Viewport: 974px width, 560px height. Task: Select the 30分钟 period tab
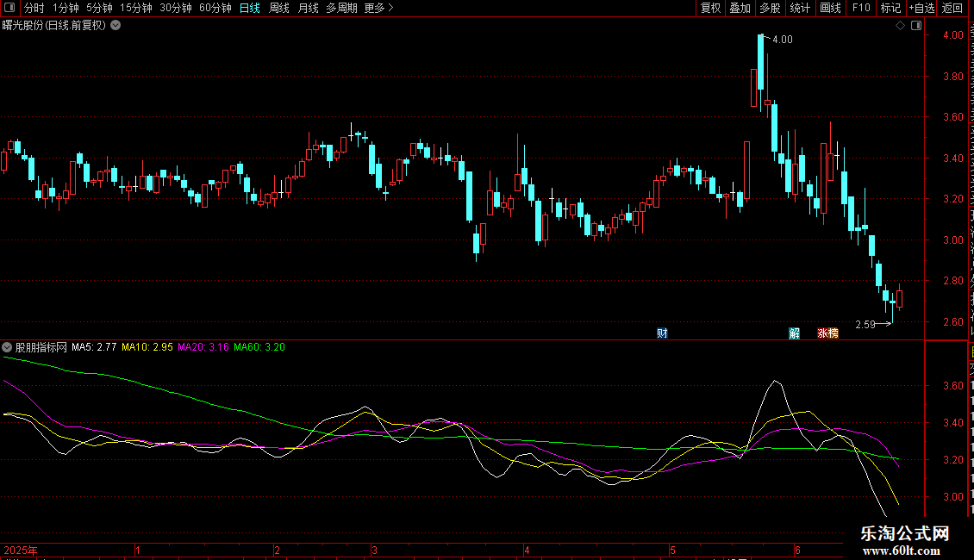tap(176, 8)
